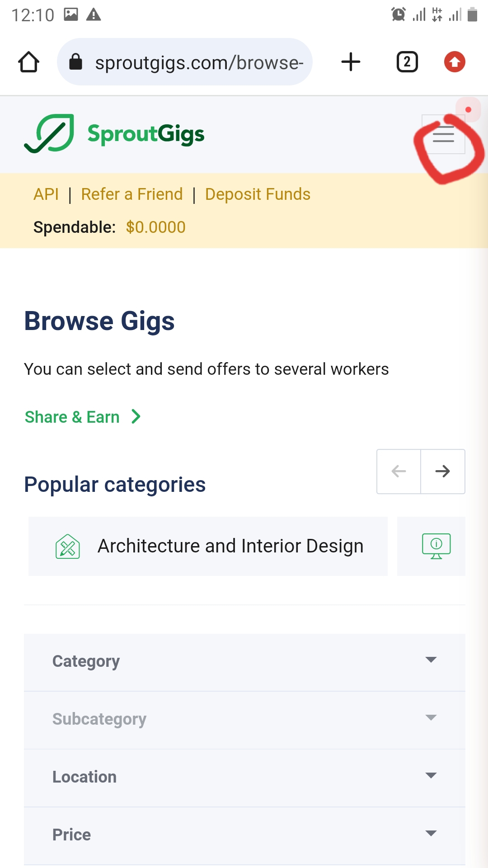The image size is (488, 868).
Task: Open the hamburger navigation menu
Action: pyautogui.click(x=443, y=134)
